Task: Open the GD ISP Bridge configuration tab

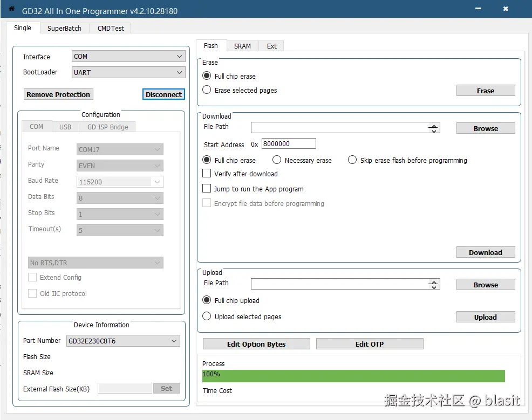Action: click(x=107, y=127)
